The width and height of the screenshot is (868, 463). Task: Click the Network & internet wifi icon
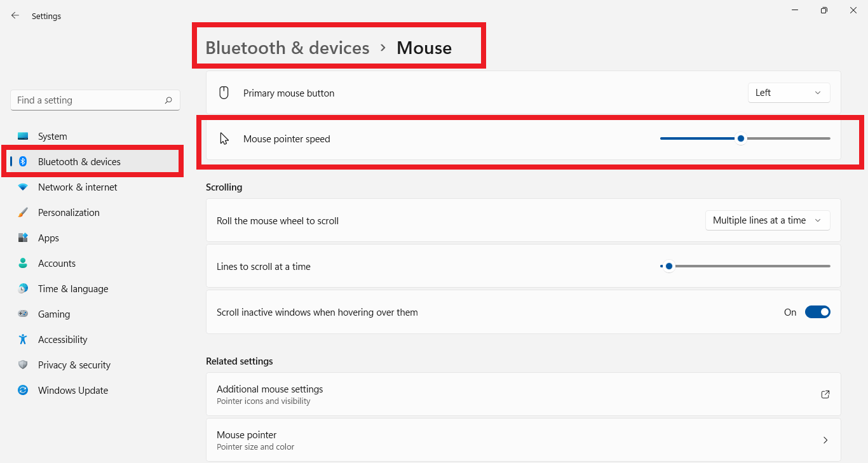tap(23, 187)
